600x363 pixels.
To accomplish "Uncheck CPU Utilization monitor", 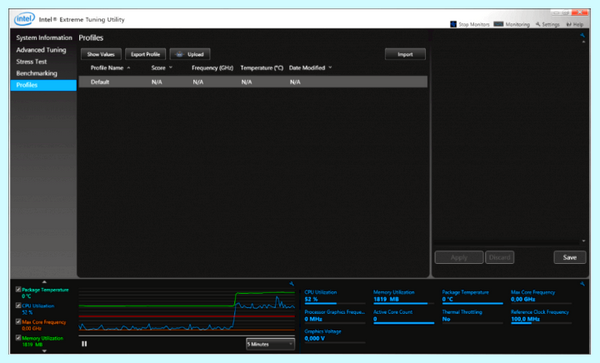I will pyautogui.click(x=18, y=306).
